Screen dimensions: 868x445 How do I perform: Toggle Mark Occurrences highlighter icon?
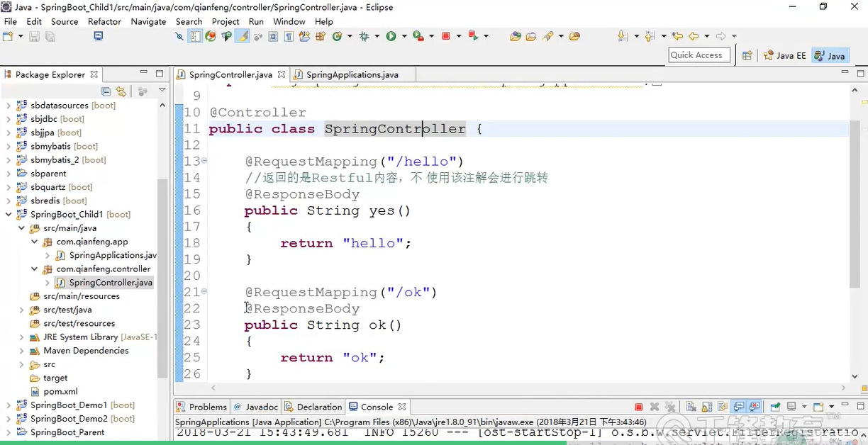click(242, 36)
